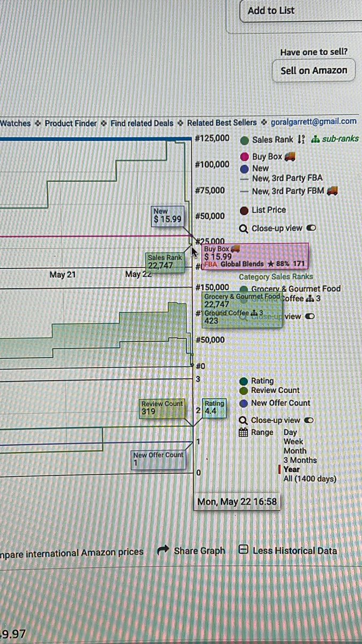The height and width of the screenshot is (644, 362).
Task: Click the Sales Rank sort icon
Action: 301,140
